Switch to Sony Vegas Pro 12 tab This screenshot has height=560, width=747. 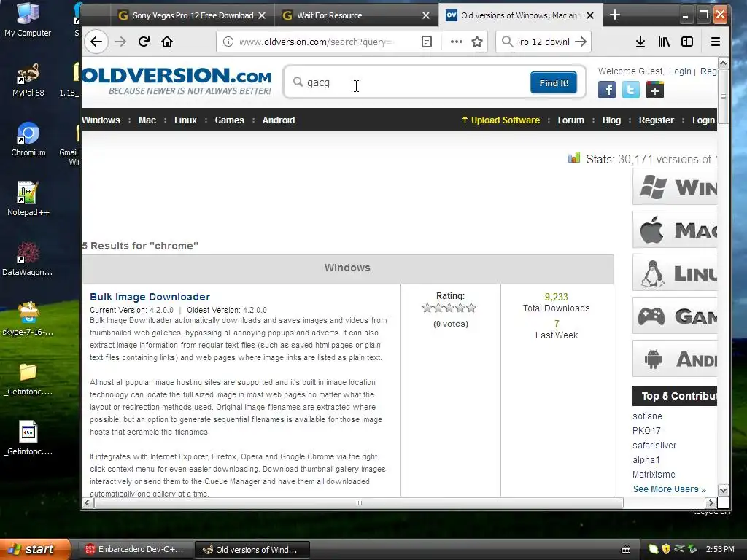point(193,15)
